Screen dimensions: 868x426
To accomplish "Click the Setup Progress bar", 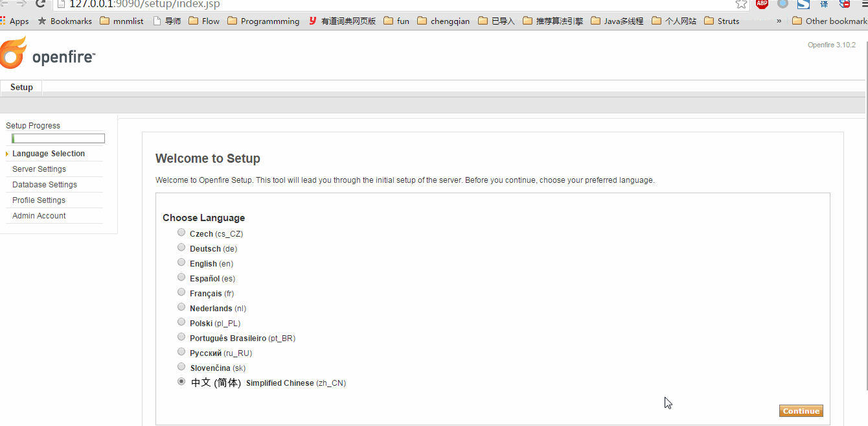I will pos(58,138).
